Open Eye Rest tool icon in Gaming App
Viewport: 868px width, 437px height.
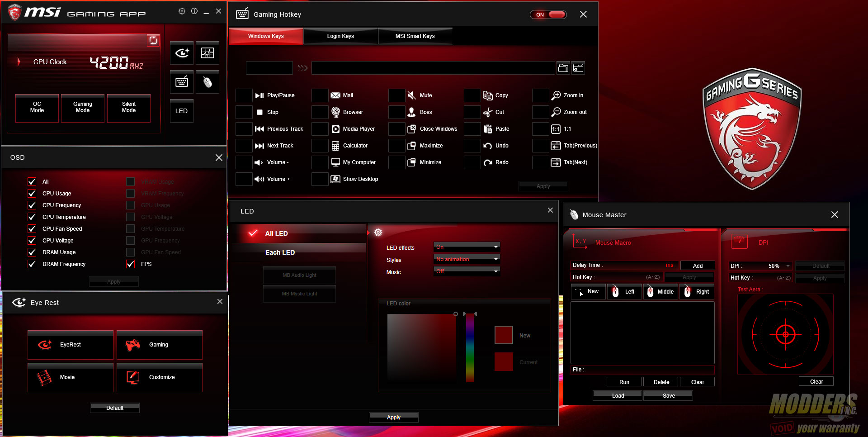tap(182, 53)
